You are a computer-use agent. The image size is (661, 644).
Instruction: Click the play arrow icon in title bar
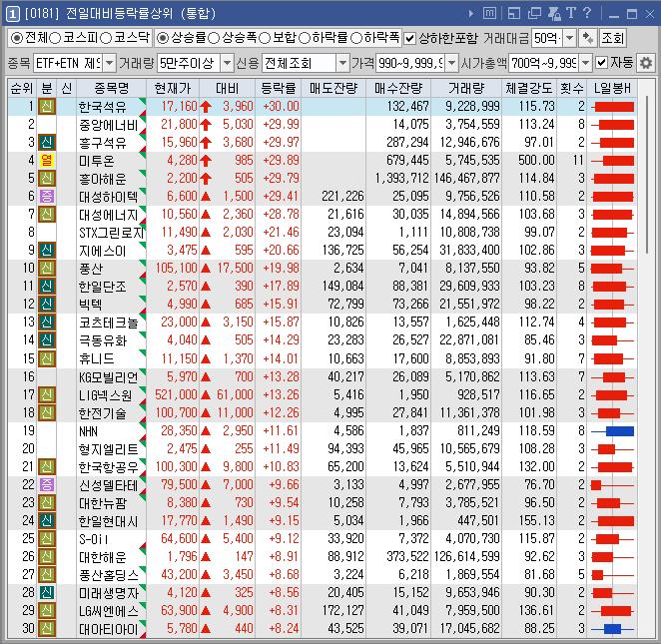pos(471,14)
